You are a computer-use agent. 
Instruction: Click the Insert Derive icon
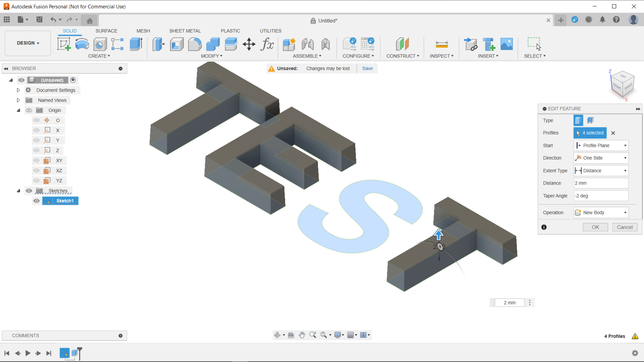click(x=471, y=44)
